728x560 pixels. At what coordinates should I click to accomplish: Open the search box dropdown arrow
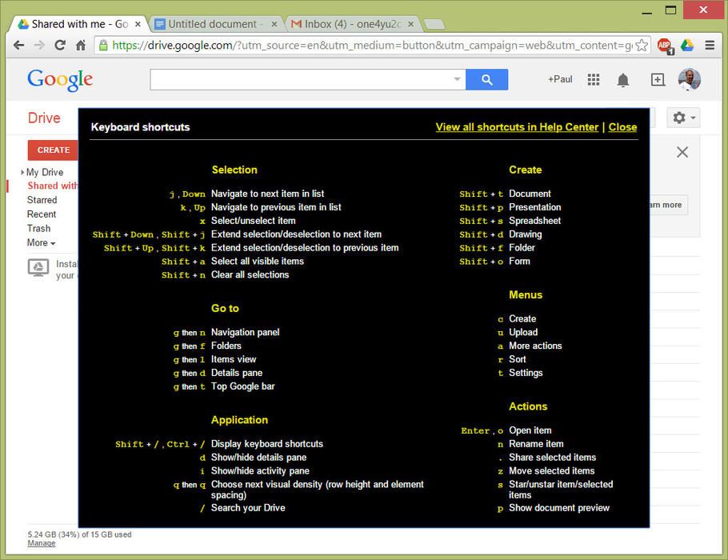[x=456, y=79]
